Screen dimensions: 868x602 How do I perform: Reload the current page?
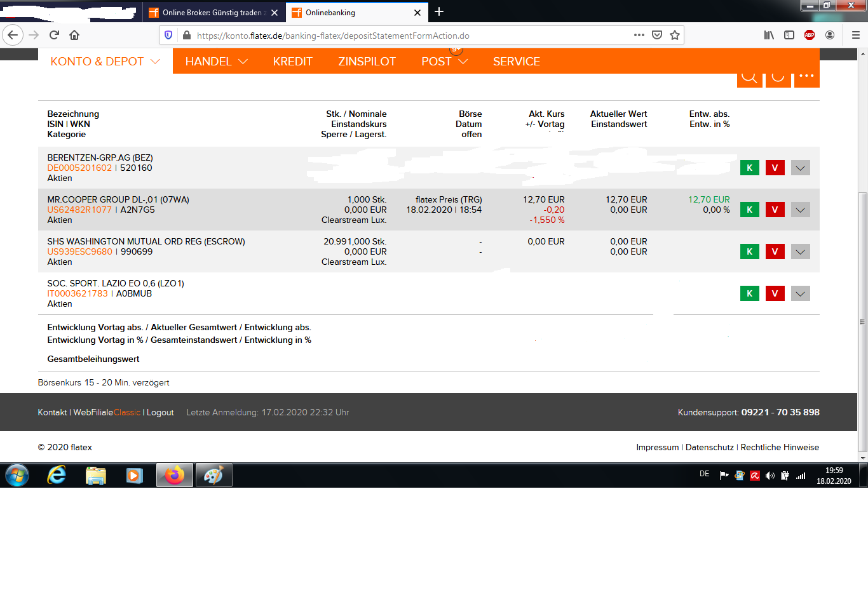(x=55, y=35)
